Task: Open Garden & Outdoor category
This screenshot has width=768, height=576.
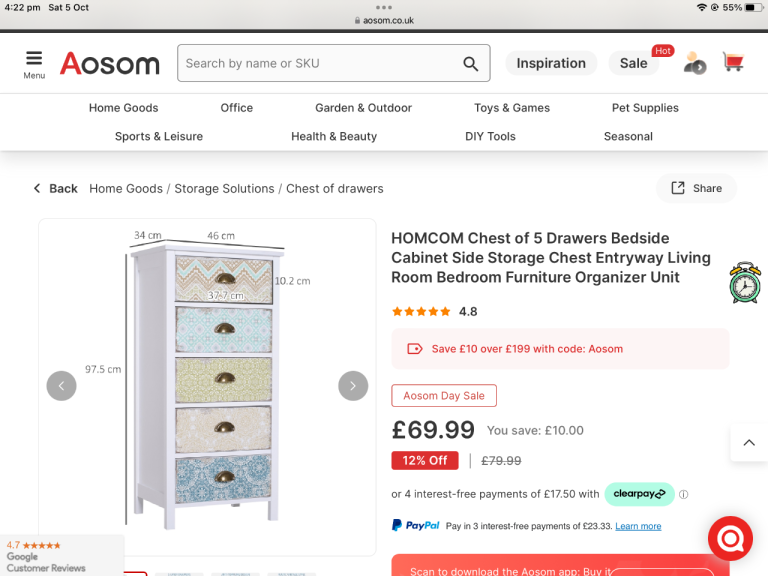Action: coord(363,108)
